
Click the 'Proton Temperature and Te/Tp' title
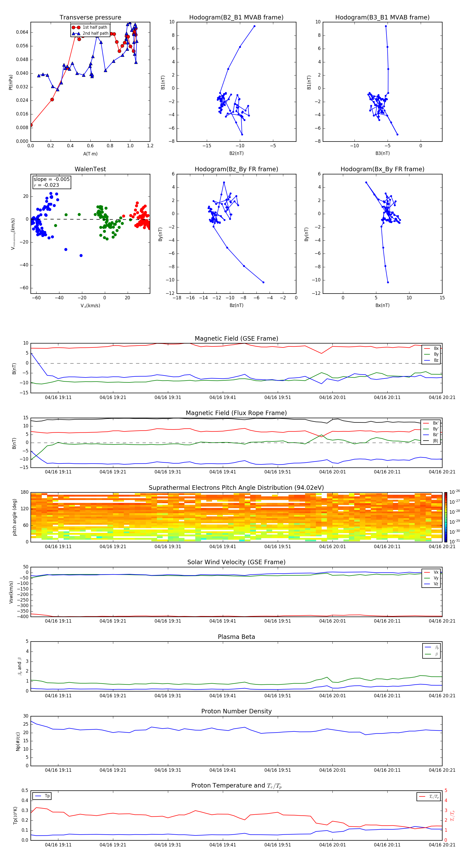236,786
